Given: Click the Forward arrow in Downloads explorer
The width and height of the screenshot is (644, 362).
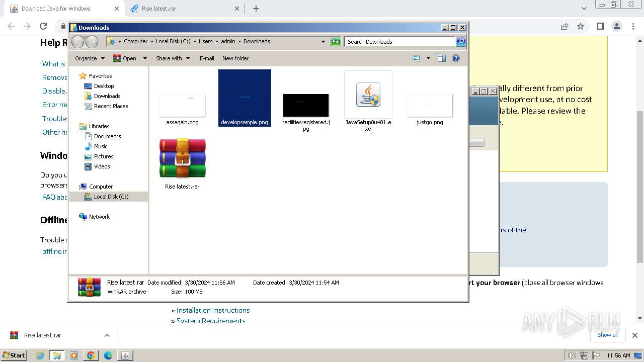Looking at the screenshot, I should [92, 42].
